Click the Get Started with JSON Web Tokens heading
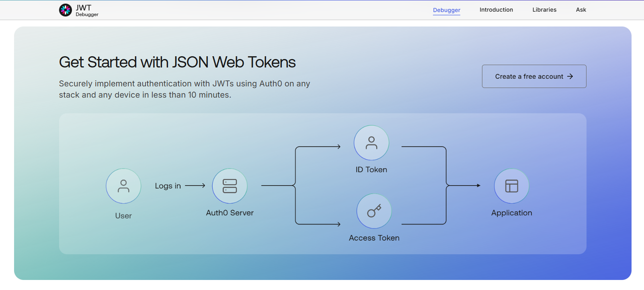 click(x=177, y=62)
